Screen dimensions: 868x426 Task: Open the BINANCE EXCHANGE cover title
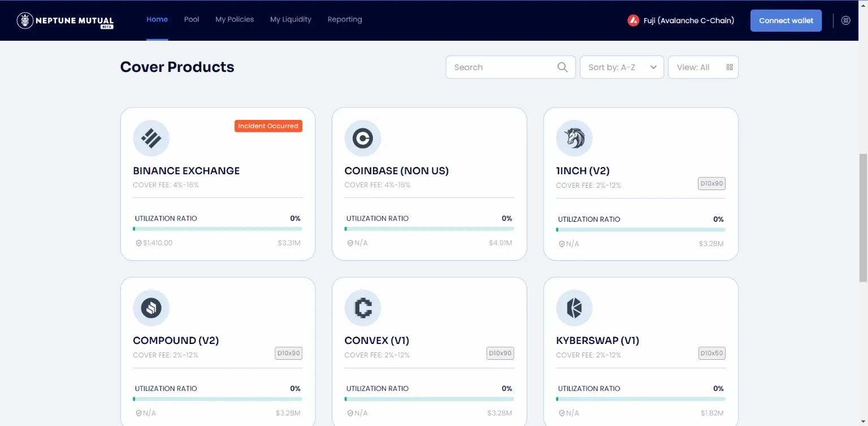186,171
